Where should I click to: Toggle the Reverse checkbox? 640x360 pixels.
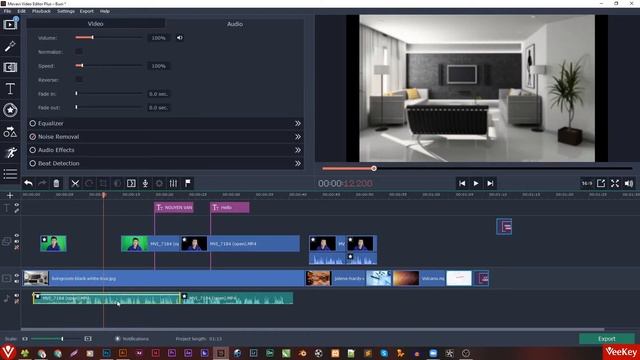click(x=79, y=80)
